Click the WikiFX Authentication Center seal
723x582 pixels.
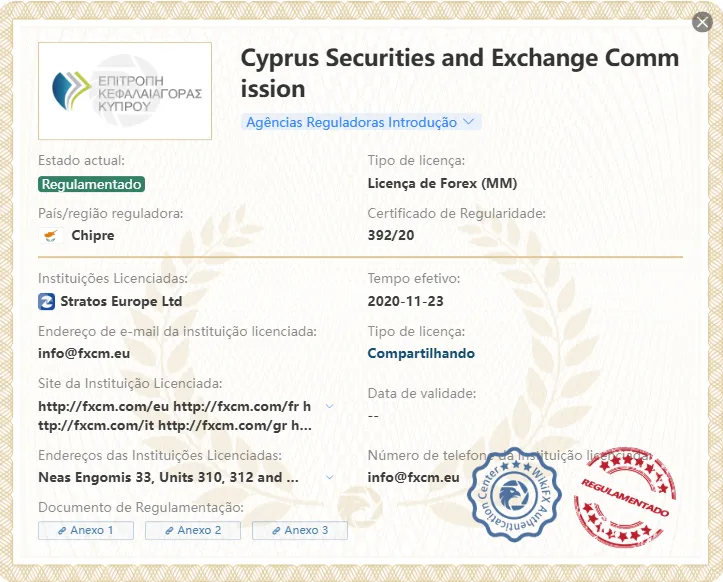[515, 494]
